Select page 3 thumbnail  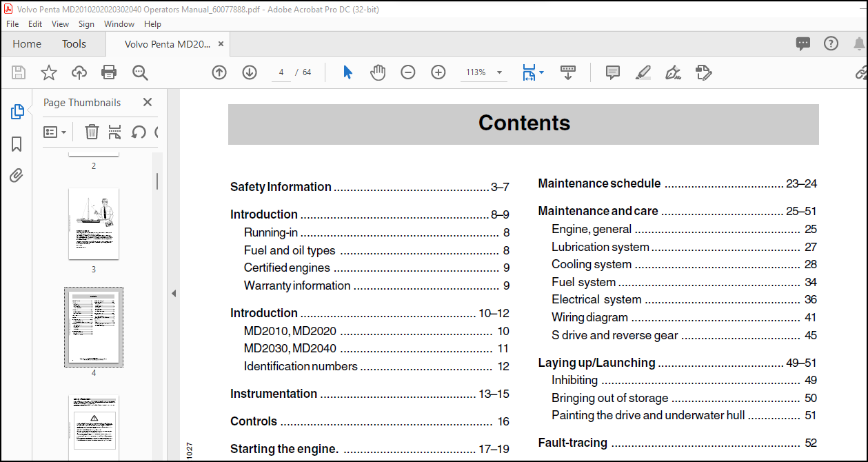pos(94,224)
